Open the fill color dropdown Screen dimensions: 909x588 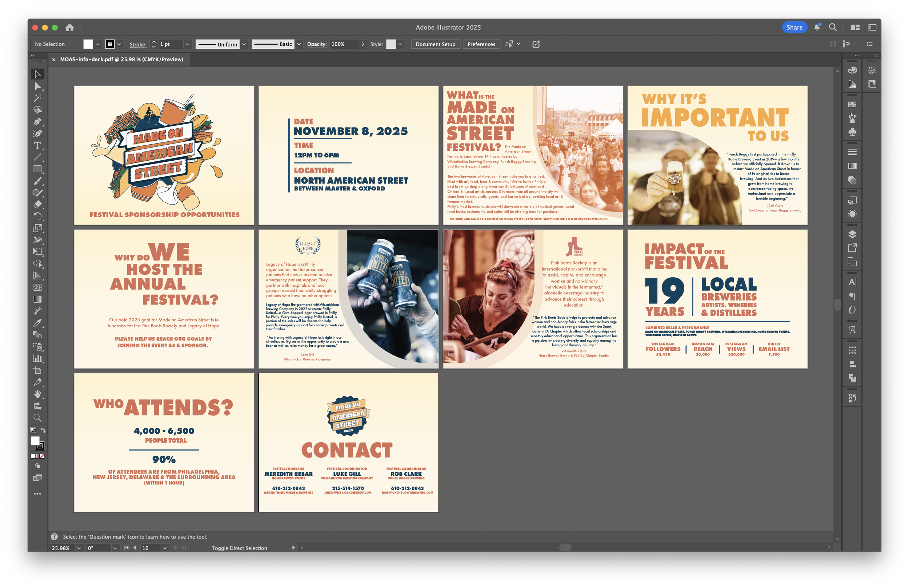97,44
